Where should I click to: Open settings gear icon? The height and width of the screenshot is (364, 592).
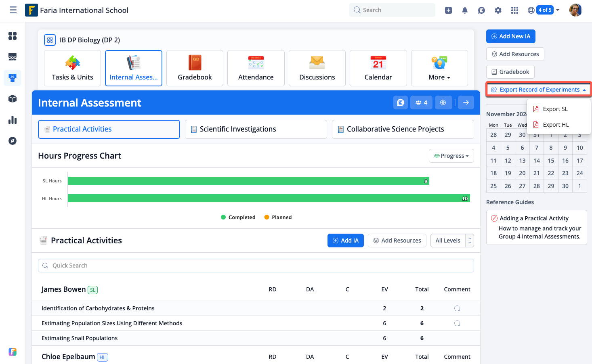click(498, 10)
